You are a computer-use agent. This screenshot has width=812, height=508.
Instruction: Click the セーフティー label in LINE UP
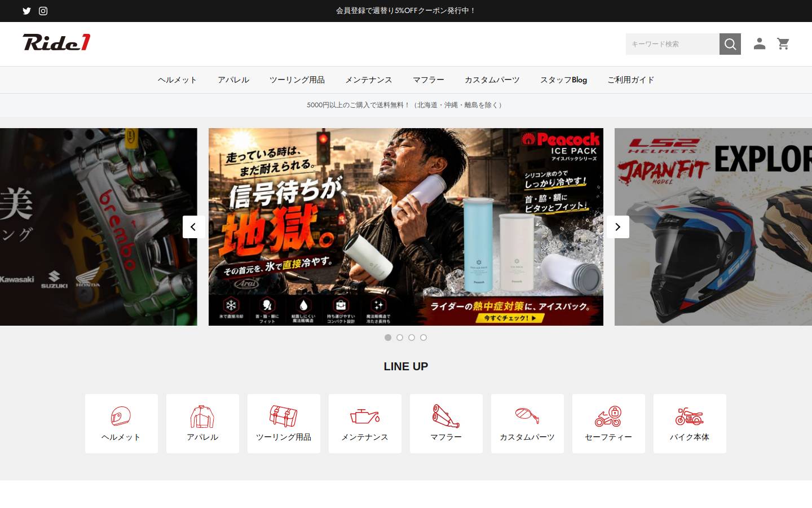pyautogui.click(x=608, y=437)
